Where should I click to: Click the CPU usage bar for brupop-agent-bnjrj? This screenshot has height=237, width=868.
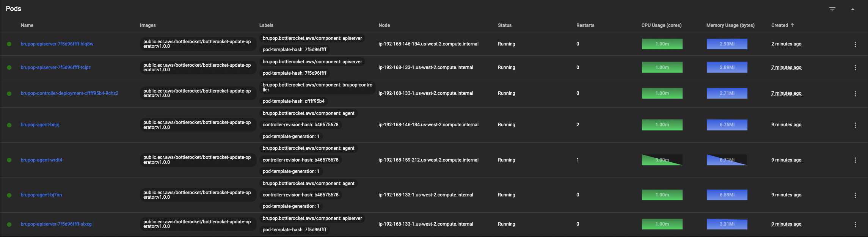662,125
